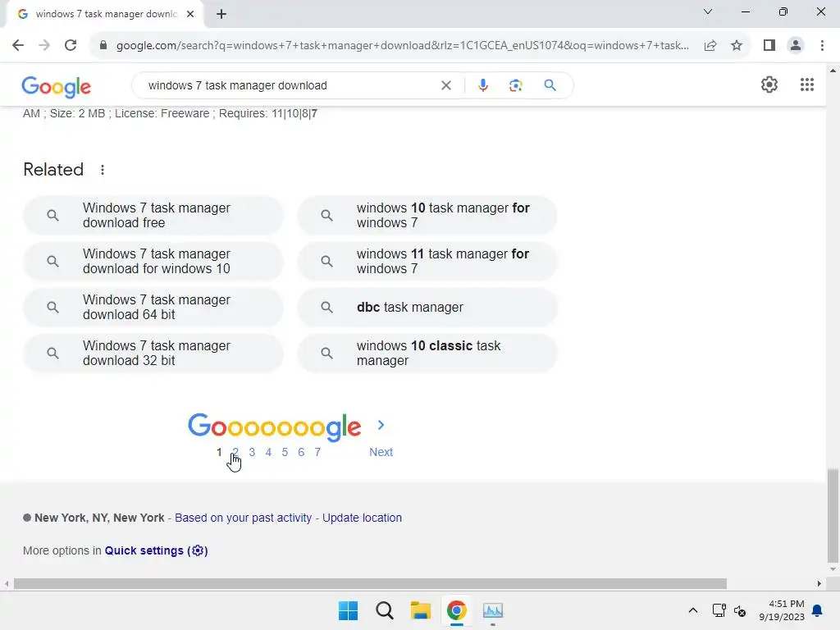Screen dimensions: 840x630
Task: Click the horizontal scrollbar thumb
Action: tap(370, 583)
